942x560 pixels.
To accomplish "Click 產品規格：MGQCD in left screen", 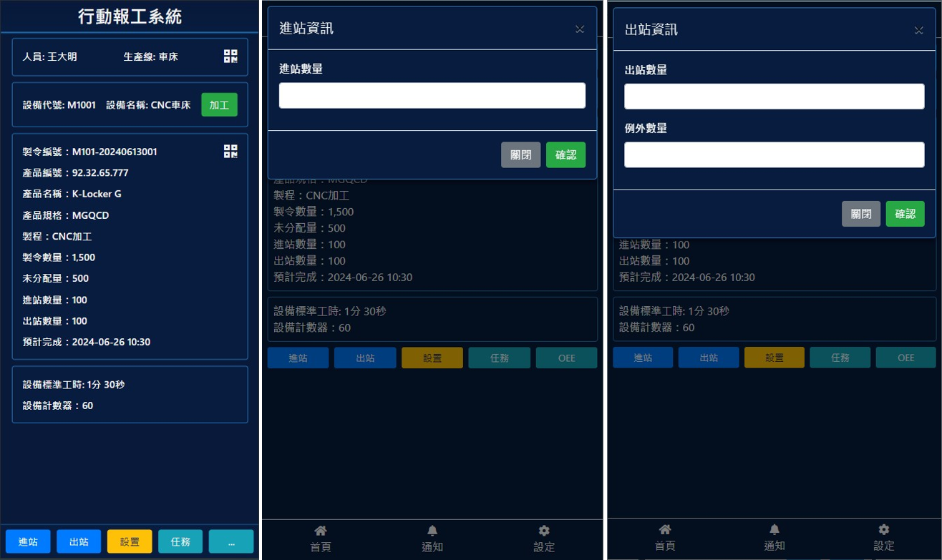I will point(66,215).
